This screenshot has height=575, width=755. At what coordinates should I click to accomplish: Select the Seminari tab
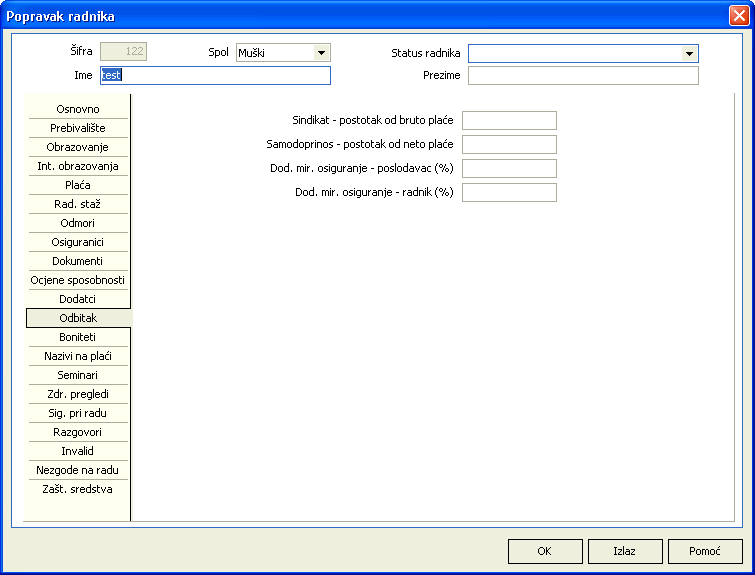[x=77, y=375]
